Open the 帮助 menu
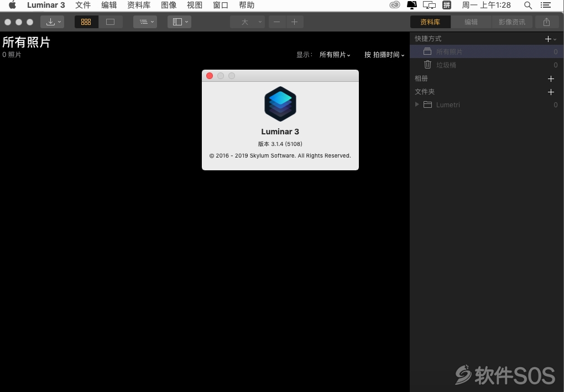Viewport: 564px width, 392px height. click(x=247, y=5)
